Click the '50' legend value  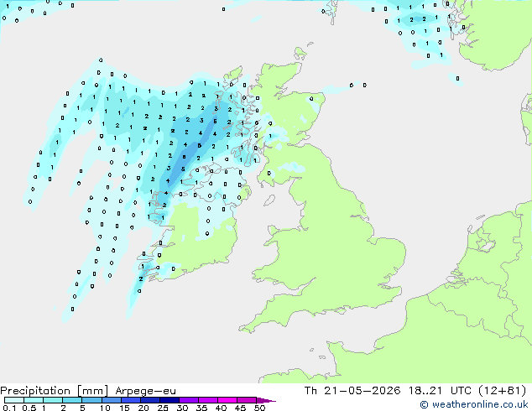pyautogui.click(x=260, y=408)
